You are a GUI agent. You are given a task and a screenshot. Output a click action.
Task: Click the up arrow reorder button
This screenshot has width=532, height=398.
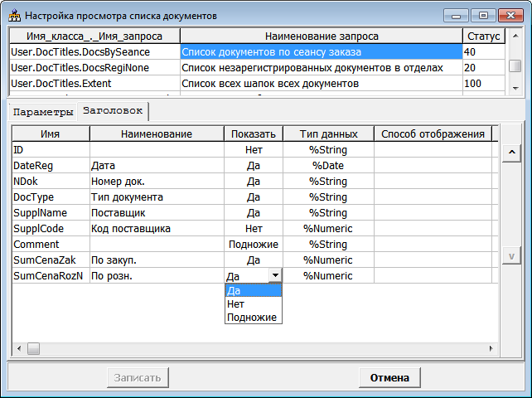click(511, 153)
